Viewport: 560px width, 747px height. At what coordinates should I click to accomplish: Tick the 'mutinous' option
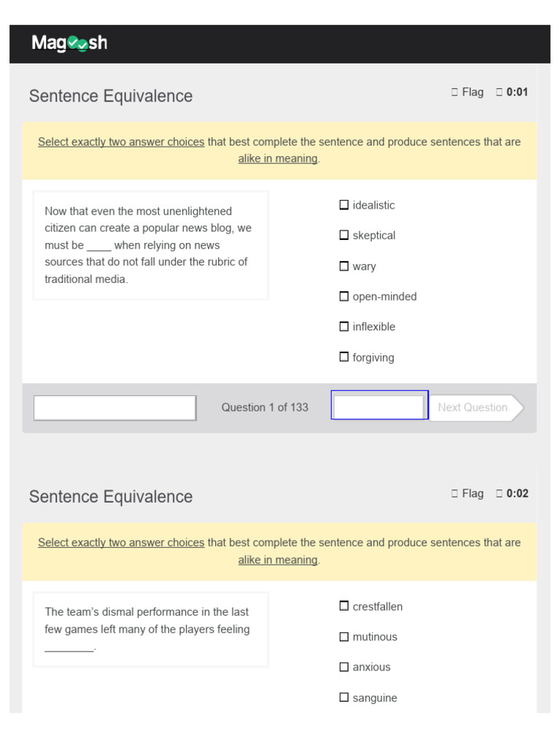[x=344, y=636]
